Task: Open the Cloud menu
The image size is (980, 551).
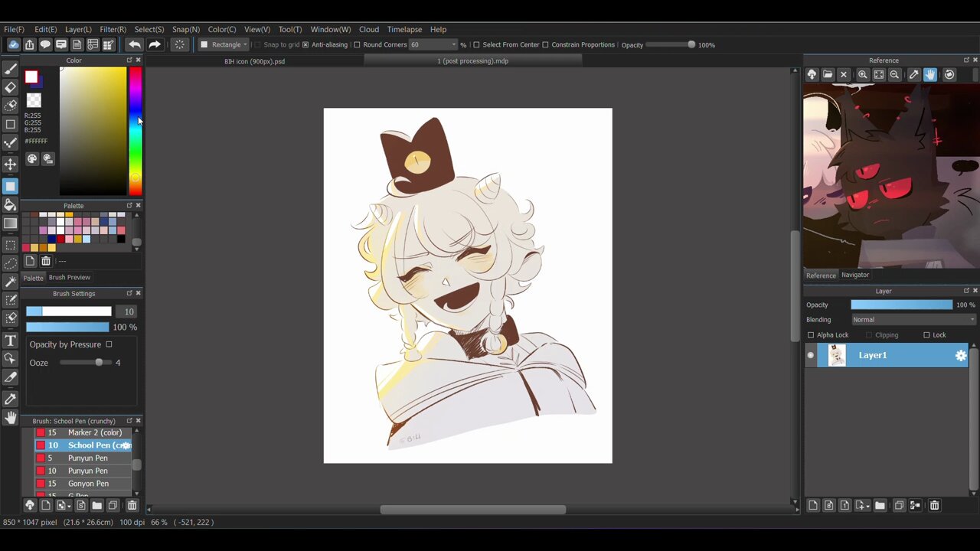Action: click(369, 29)
